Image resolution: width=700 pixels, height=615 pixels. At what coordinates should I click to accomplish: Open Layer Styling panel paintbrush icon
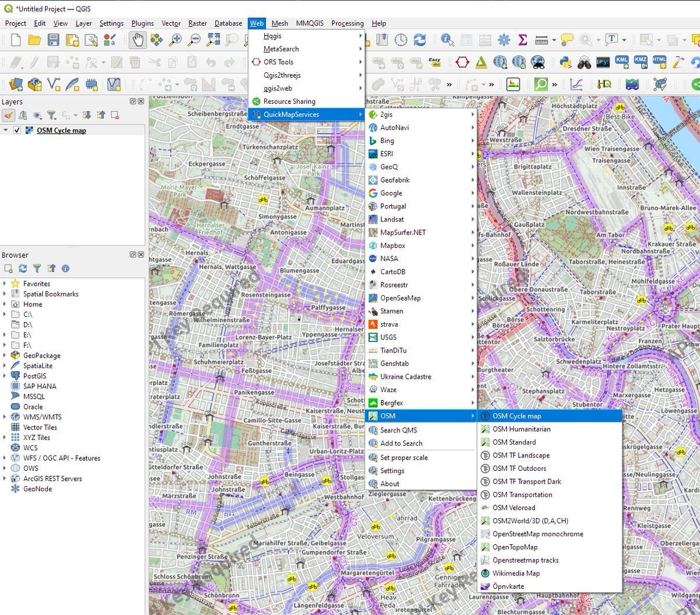pos(8,115)
